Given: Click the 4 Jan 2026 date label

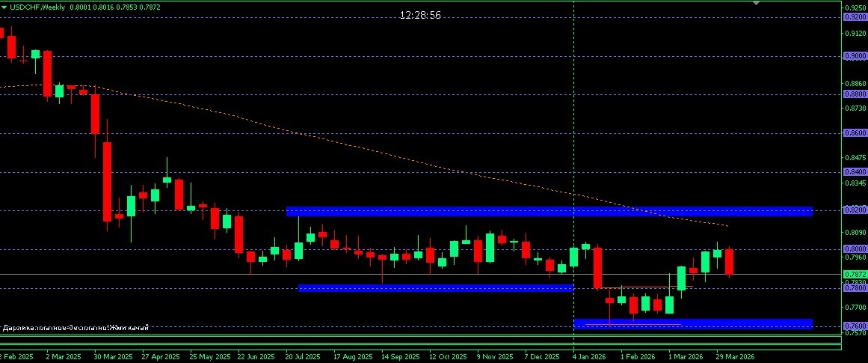Looking at the screenshot, I should click(591, 358).
